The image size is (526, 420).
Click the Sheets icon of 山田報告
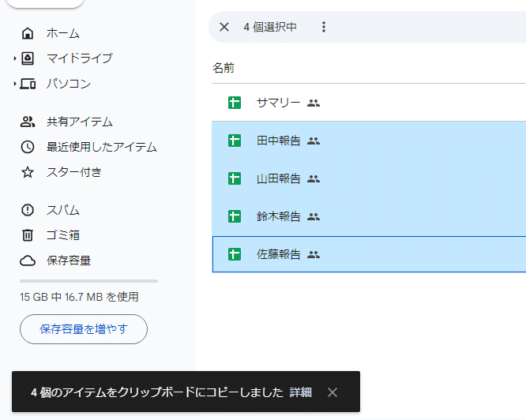point(235,178)
